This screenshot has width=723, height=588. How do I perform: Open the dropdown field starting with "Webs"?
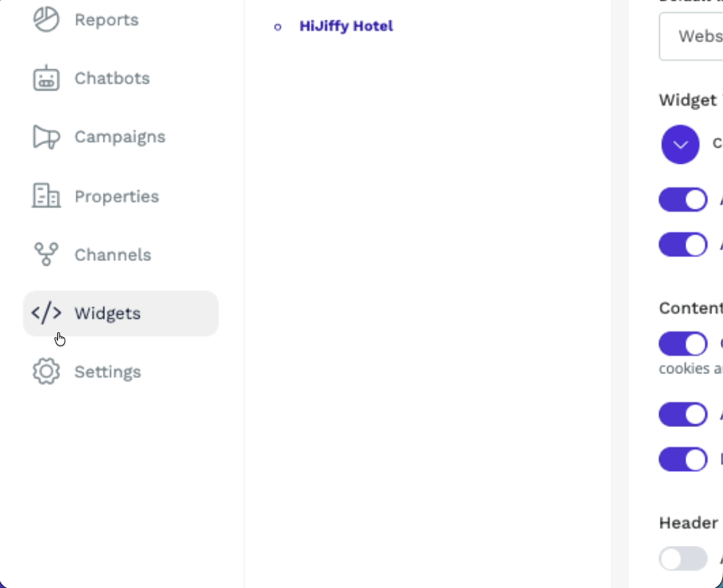(x=691, y=36)
